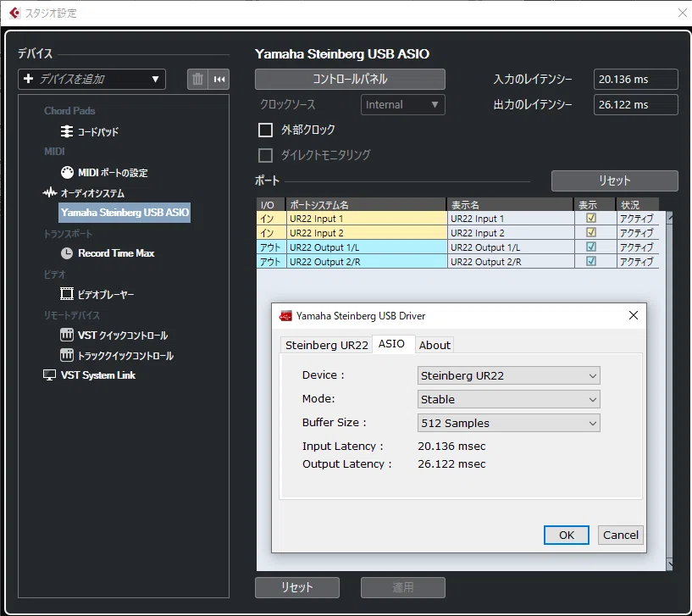The image size is (692, 616).
Task: Toggle the ダイレクトモニタリング checkbox
Action: (265, 155)
